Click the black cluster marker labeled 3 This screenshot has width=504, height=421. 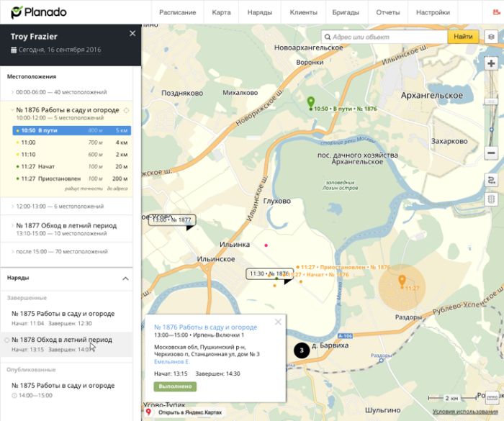(x=302, y=350)
